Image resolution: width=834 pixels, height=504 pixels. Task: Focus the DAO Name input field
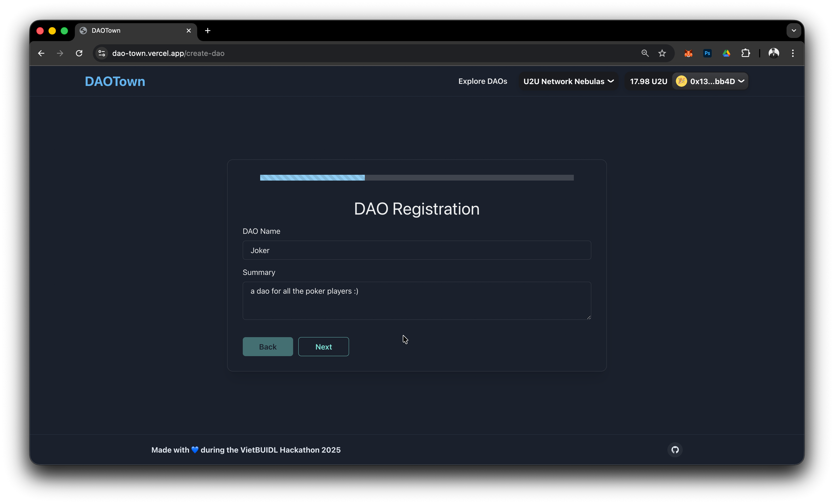pos(417,250)
